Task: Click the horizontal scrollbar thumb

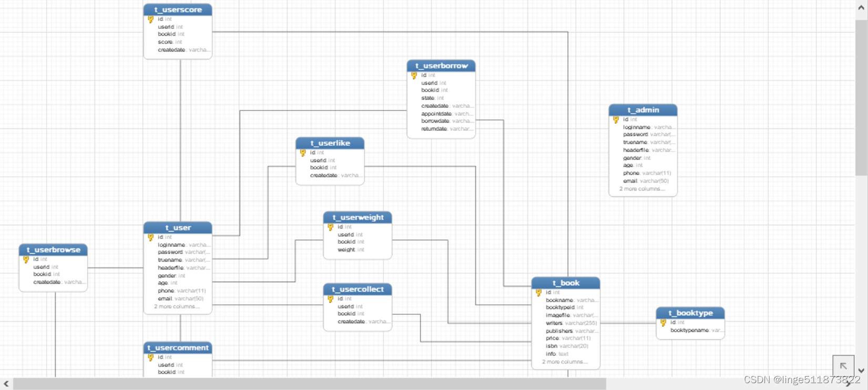Action: tap(309, 384)
